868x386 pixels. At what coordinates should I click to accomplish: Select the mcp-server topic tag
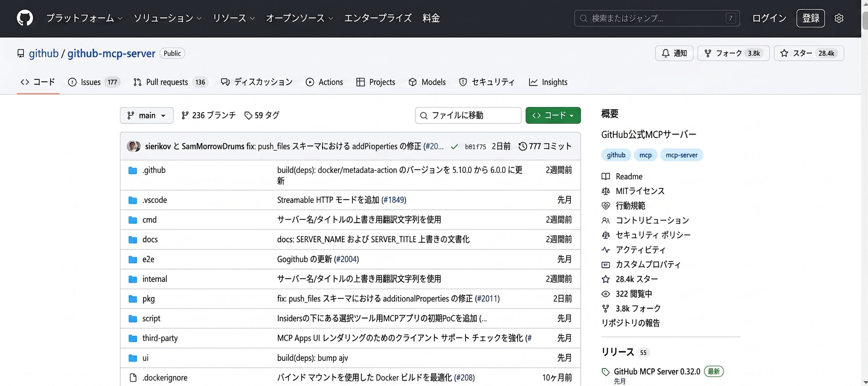click(682, 155)
